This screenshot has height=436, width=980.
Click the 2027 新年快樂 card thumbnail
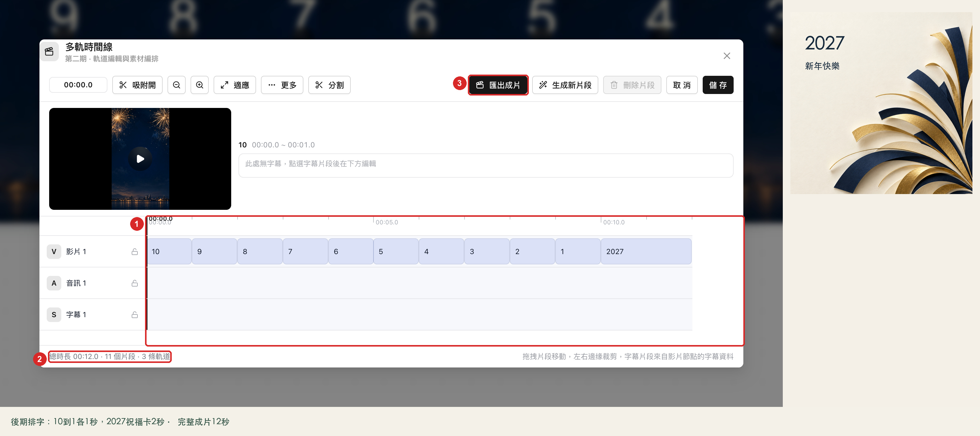click(881, 103)
